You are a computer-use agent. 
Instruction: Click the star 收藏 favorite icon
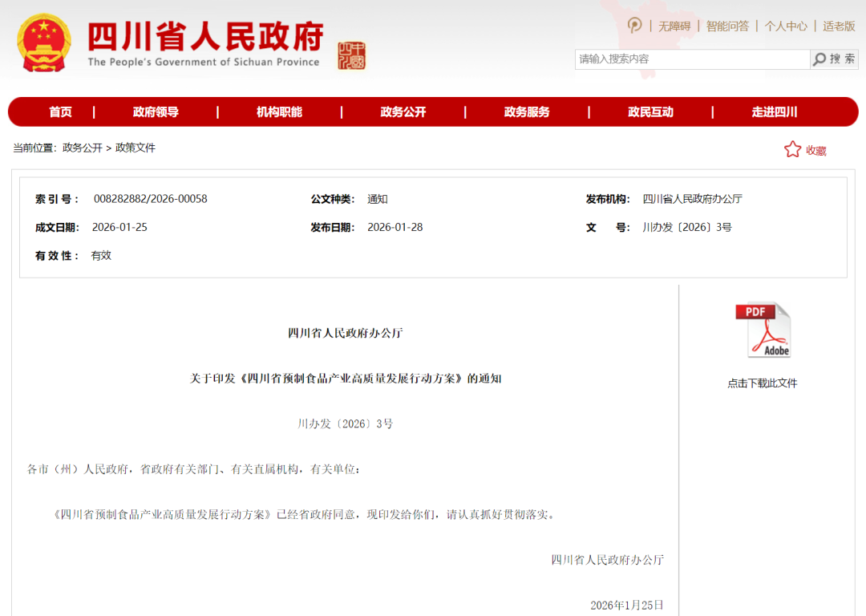[792, 149]
